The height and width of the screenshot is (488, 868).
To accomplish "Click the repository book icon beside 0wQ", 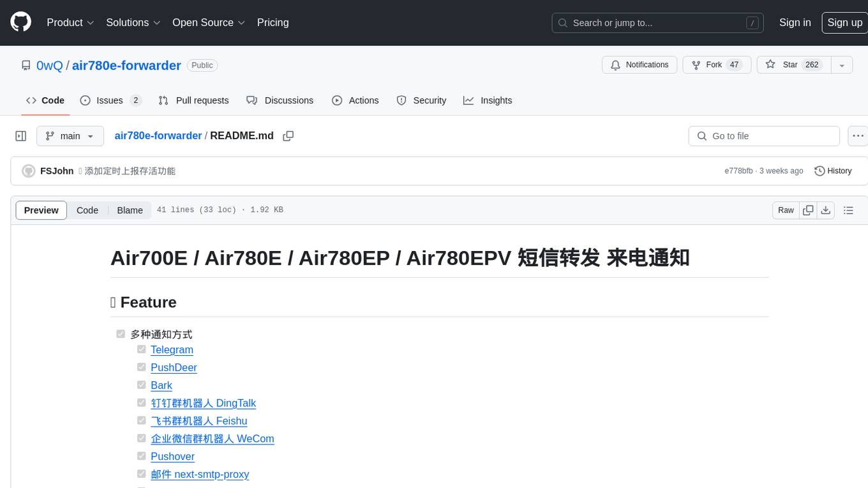I will pos(26,65).
